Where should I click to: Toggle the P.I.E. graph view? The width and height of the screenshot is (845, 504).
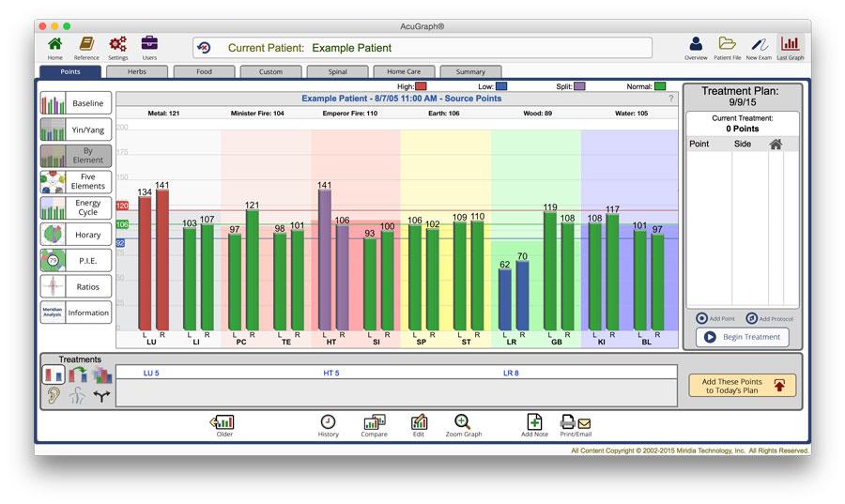(75, 260)
